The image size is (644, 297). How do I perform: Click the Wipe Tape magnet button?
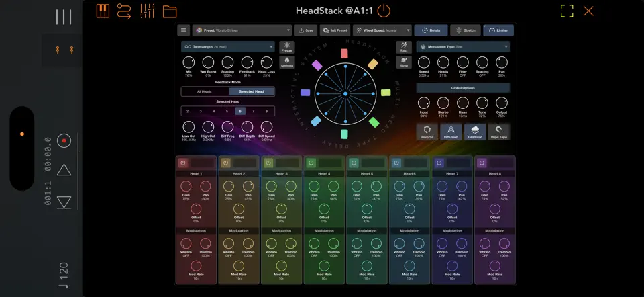pos(499,132)
